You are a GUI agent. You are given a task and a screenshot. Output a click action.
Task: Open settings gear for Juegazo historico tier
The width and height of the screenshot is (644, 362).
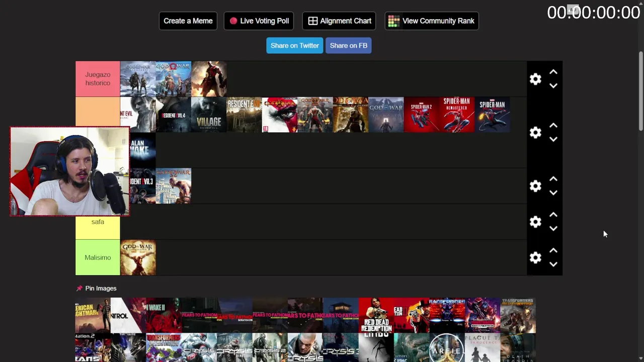pyautogui.click(x=535, y=79)
